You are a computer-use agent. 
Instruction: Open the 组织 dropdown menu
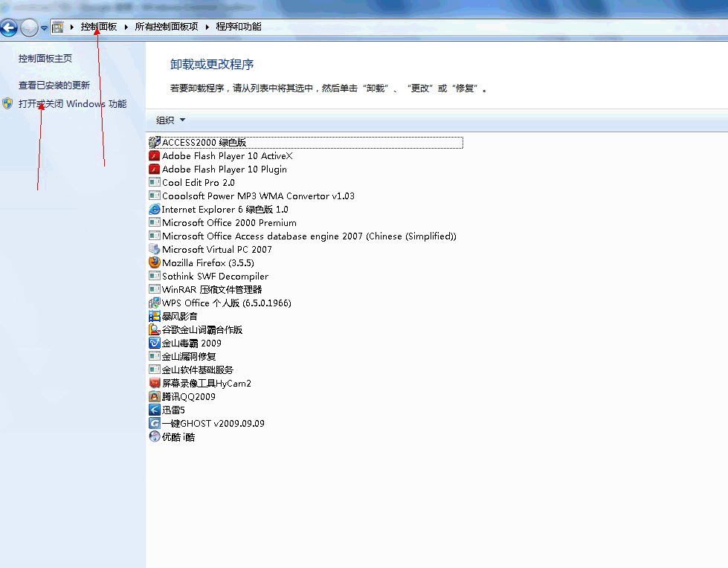click(170, 120)
